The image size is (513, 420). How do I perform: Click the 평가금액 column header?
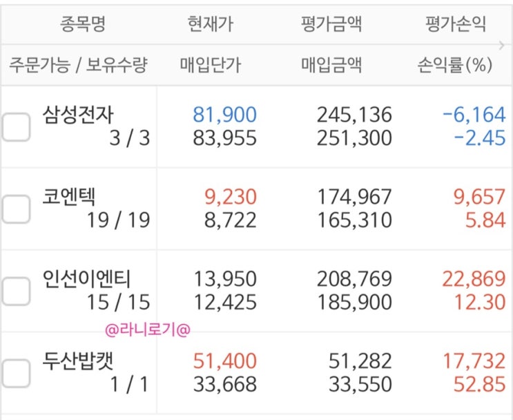click(332, 25)
